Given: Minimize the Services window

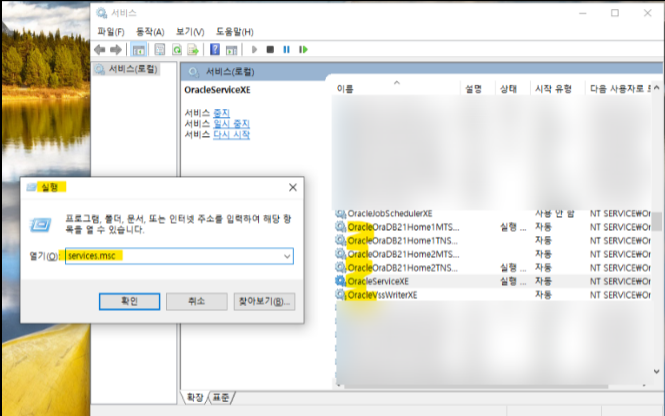Looking at the screenshot, I should 582,13.
